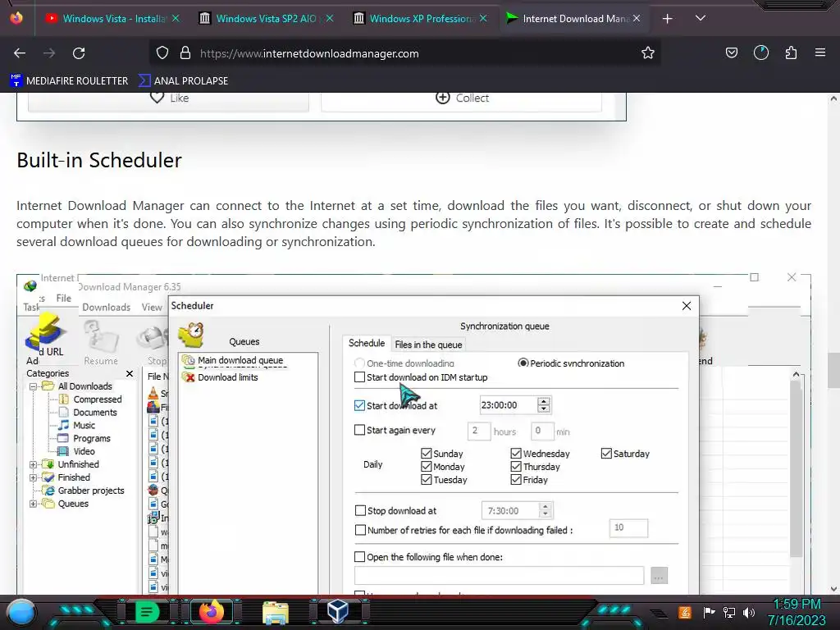This screenshot has height=630, width=840.
Task: Open the MEDIAFIRE ROULETTER bookmark
Action: (69, 81)
